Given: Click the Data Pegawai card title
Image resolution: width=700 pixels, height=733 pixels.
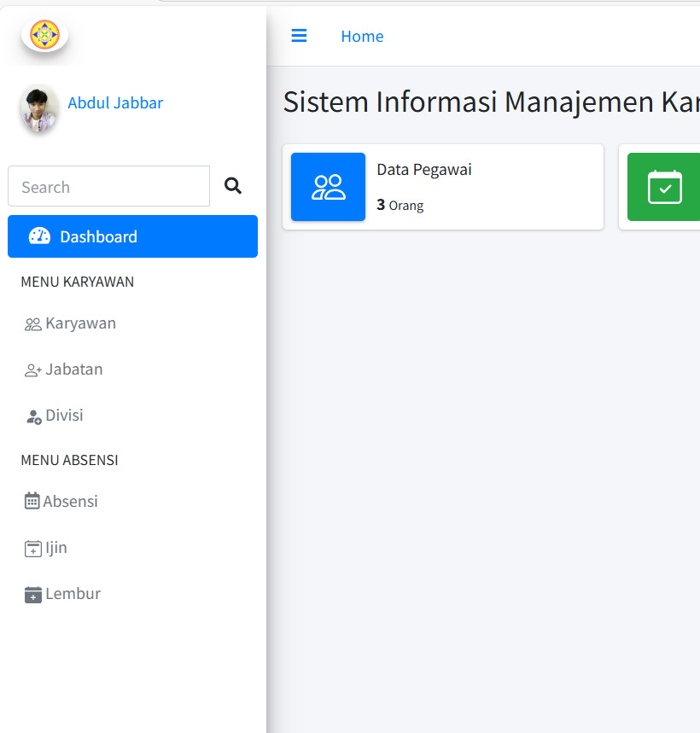Looking at the screenshot, I should [424, 170].
